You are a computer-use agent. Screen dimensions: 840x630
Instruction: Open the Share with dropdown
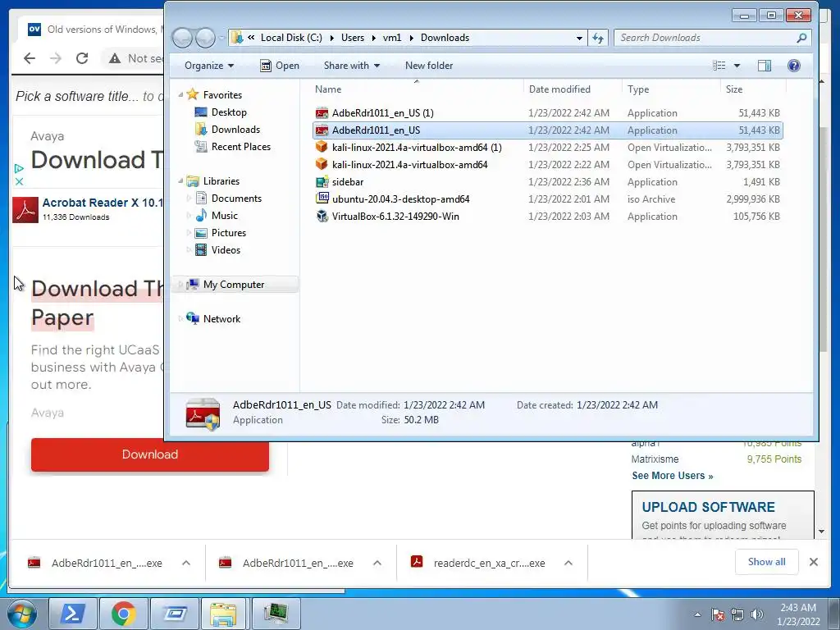351,66
